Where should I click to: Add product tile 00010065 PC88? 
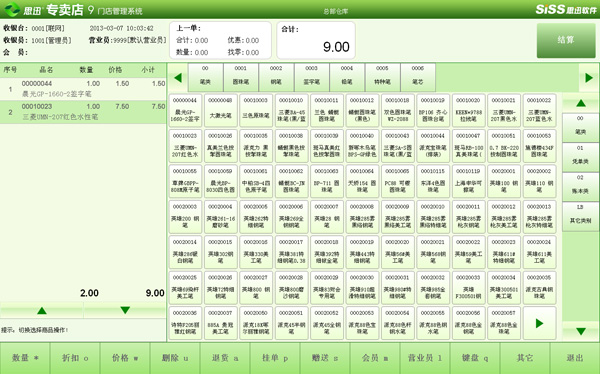(x=398, y=181)
